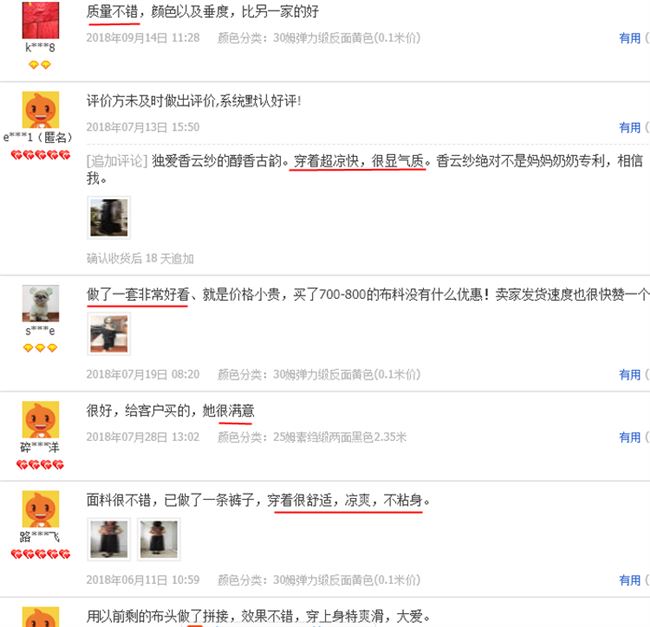The width and height of the screenshot is (650, 627).
Task: Mark the 2018年06月11日 review as 有用
Action: [630, 580]
